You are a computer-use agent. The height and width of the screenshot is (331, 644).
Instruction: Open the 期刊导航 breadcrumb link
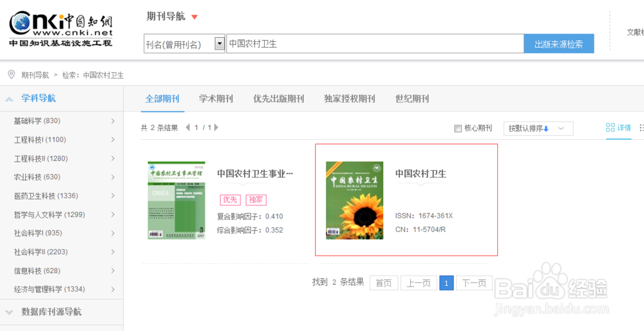click(x=35, y=75)
